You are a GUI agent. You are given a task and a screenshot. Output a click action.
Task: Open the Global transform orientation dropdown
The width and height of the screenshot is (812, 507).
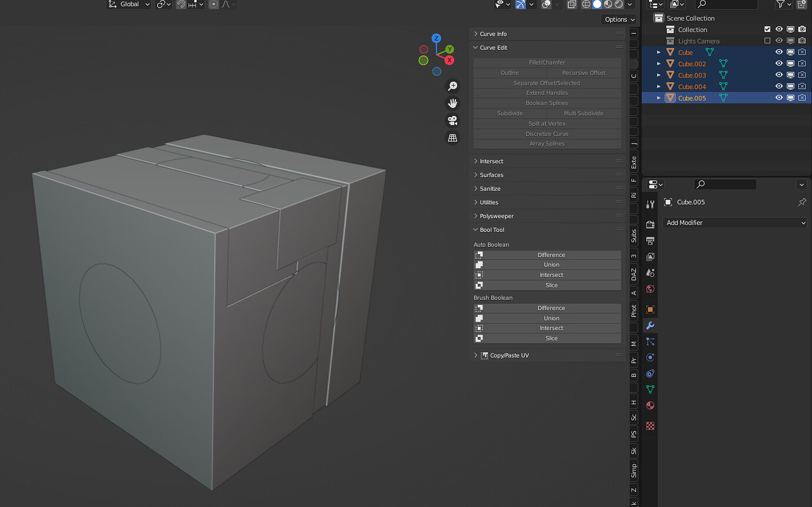tap(128, 5)
